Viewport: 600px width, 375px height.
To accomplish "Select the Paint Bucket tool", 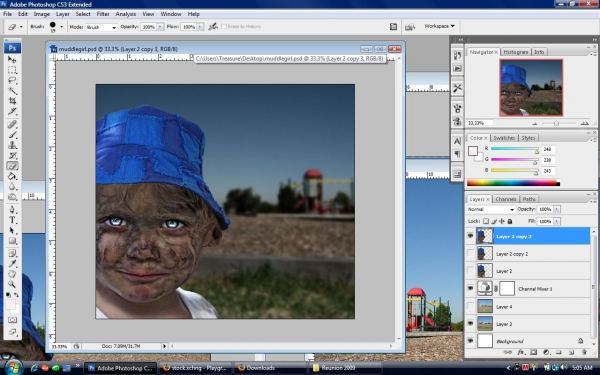I will pos(12,176).
